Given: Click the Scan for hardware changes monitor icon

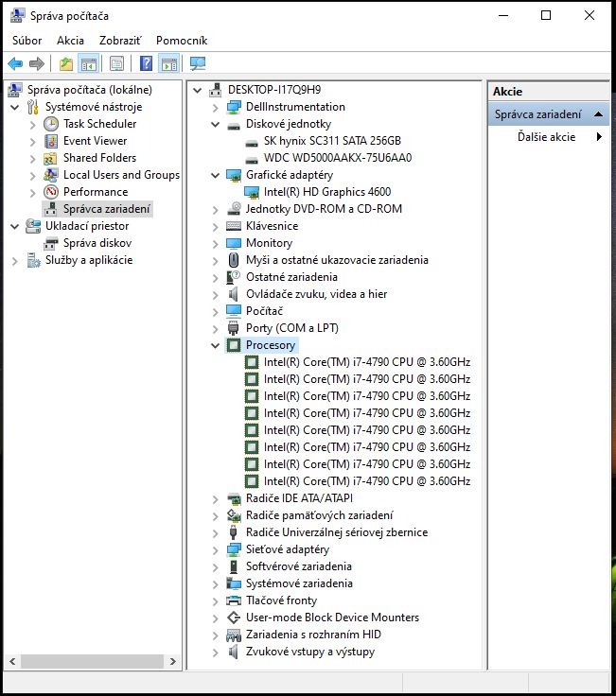Looking at the screenshot, I should [198, 64].
